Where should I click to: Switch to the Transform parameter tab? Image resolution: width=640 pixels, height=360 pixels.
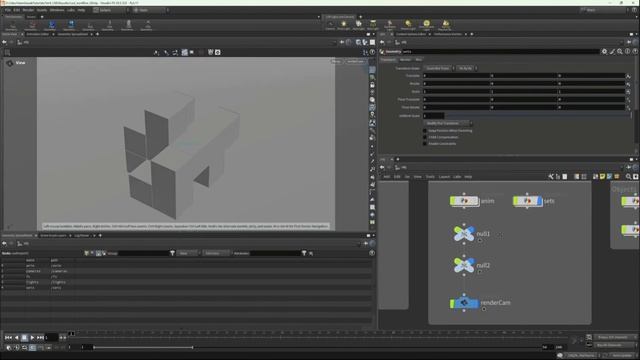coord(388,60)
